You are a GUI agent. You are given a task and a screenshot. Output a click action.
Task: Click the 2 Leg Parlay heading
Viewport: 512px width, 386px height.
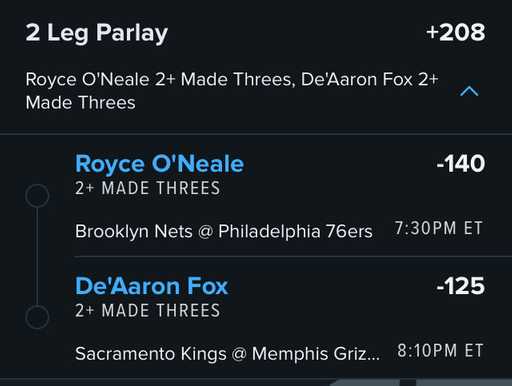97,33
